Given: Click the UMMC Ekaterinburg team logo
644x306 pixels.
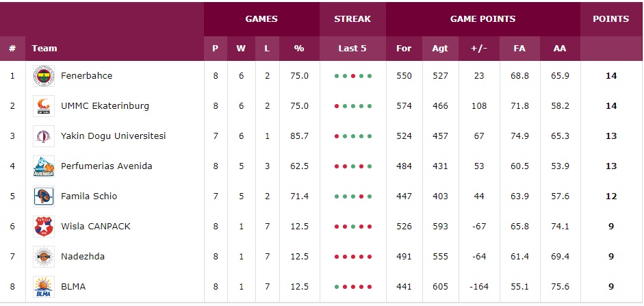Looking at the screenshot, I should 44,106.
